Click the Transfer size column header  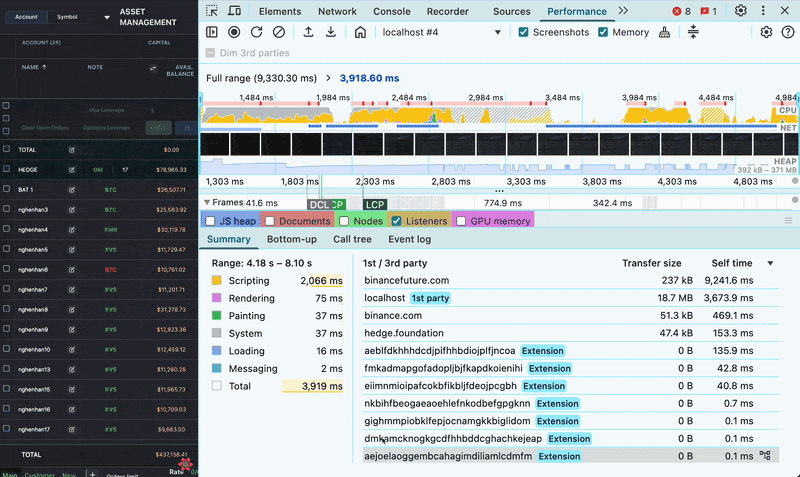click(x=652, y=263)
